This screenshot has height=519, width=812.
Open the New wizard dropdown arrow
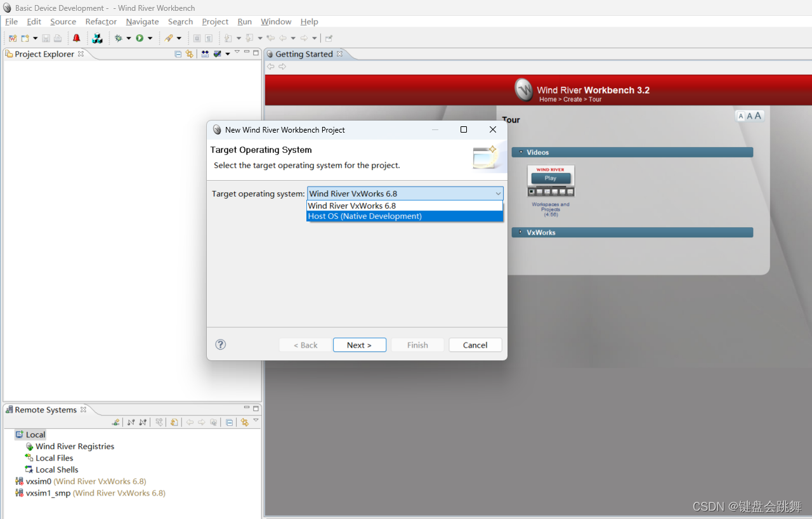[35, 38]
